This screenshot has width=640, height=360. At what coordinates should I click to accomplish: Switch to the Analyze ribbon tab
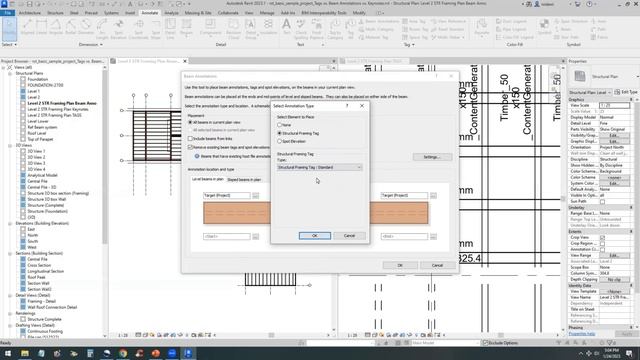[171, 13]
